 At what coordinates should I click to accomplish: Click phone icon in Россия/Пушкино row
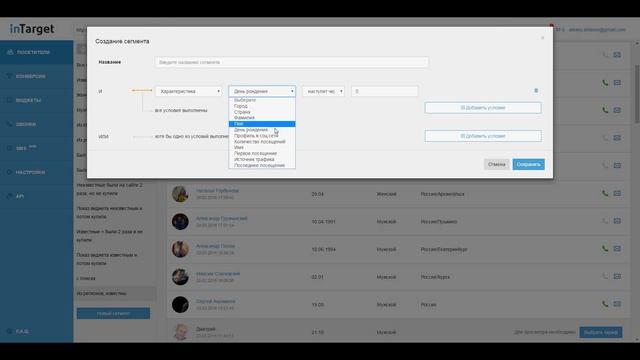click(x=605, y=221)
